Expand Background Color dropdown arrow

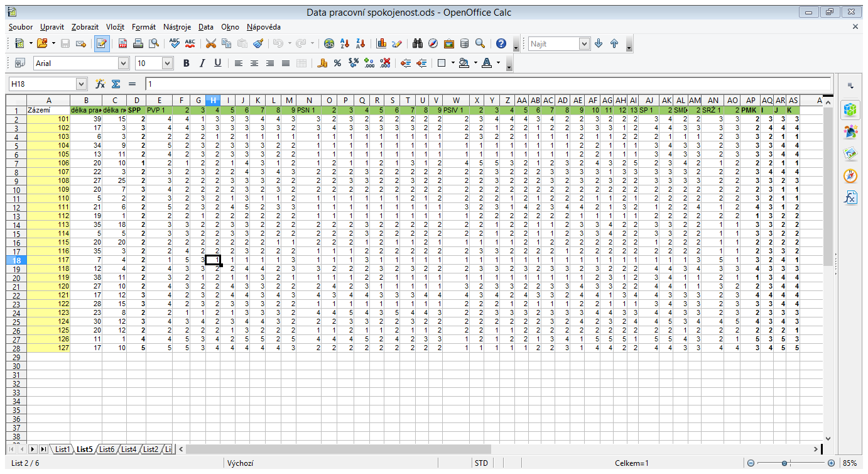pos(475,63)
